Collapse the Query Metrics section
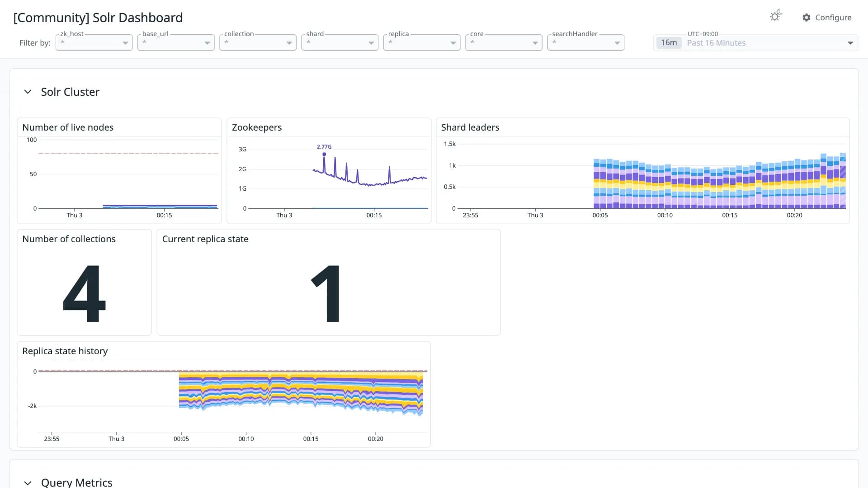Screen dimensions: 868x488 [x=28, y=483]
